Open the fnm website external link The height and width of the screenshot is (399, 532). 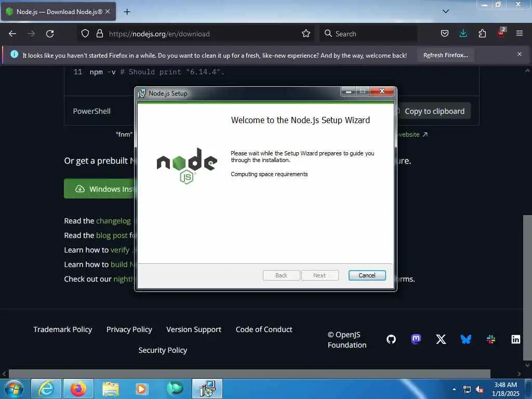click(x=412, y=135)
